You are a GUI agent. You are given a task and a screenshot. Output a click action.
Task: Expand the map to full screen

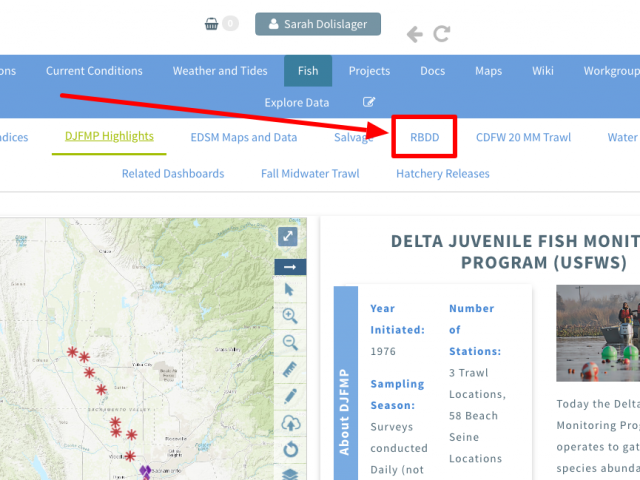288,236
